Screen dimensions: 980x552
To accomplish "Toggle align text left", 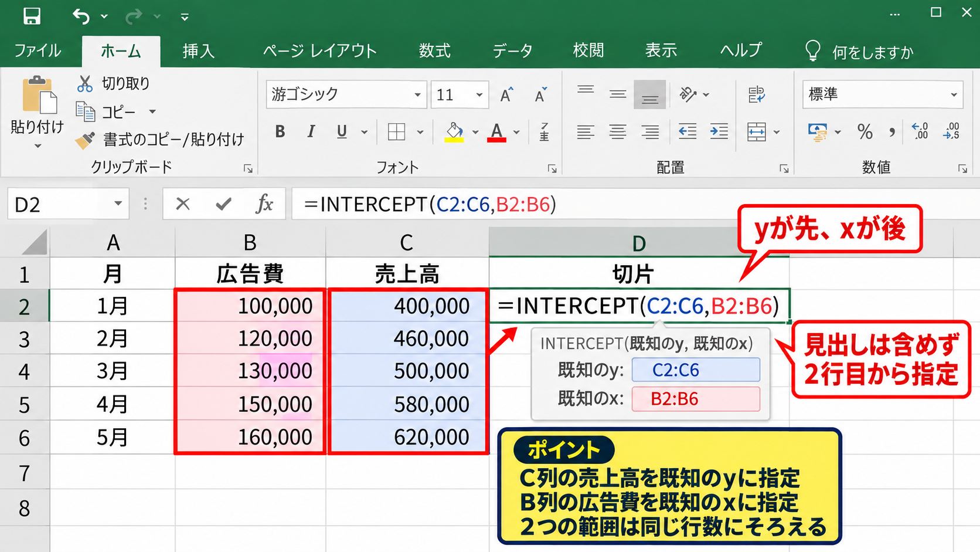I will click(x=586, y=132).
